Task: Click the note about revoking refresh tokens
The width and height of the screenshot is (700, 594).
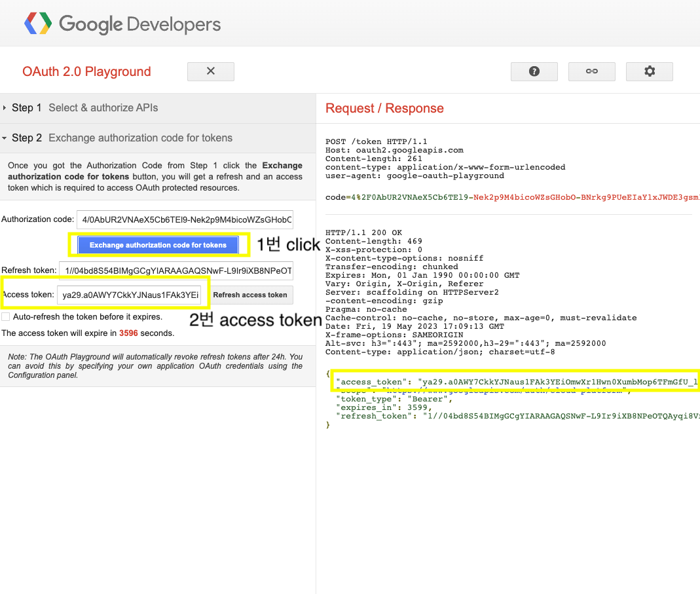Action: (x=155, y=366)
